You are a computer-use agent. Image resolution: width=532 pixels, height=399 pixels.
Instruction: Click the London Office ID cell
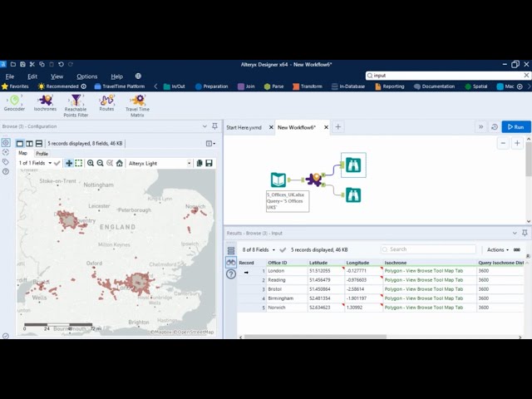(287, 271)
